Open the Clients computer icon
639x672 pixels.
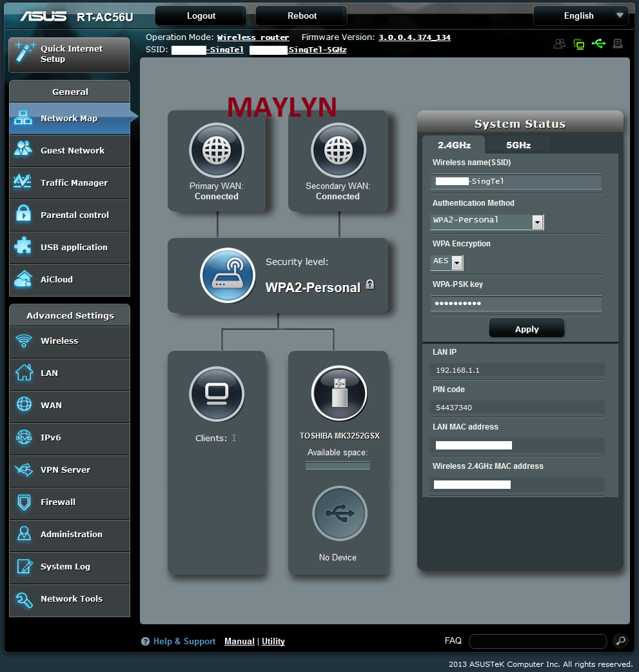(x=216, y=393)
